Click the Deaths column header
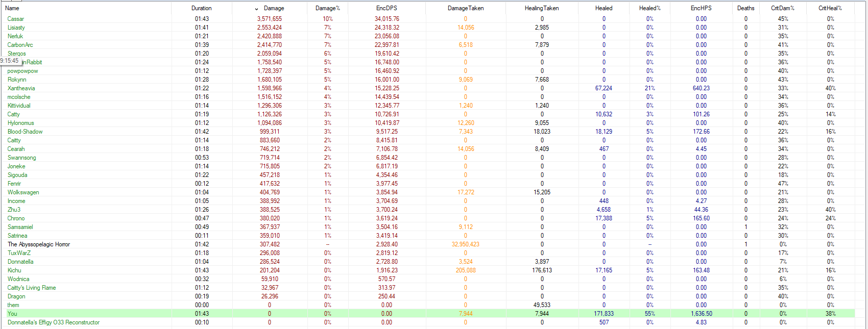 click(745, 8)
